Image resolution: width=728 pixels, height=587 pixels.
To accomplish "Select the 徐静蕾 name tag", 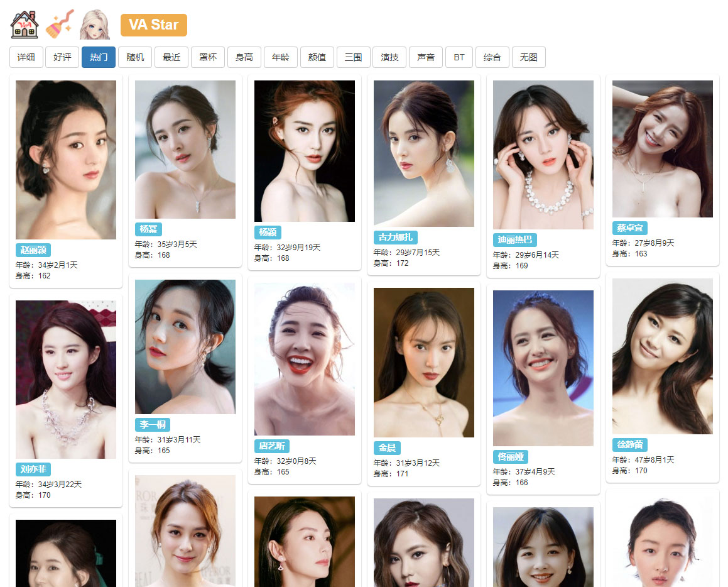I will pyautogui.click(x=630, y=445).
